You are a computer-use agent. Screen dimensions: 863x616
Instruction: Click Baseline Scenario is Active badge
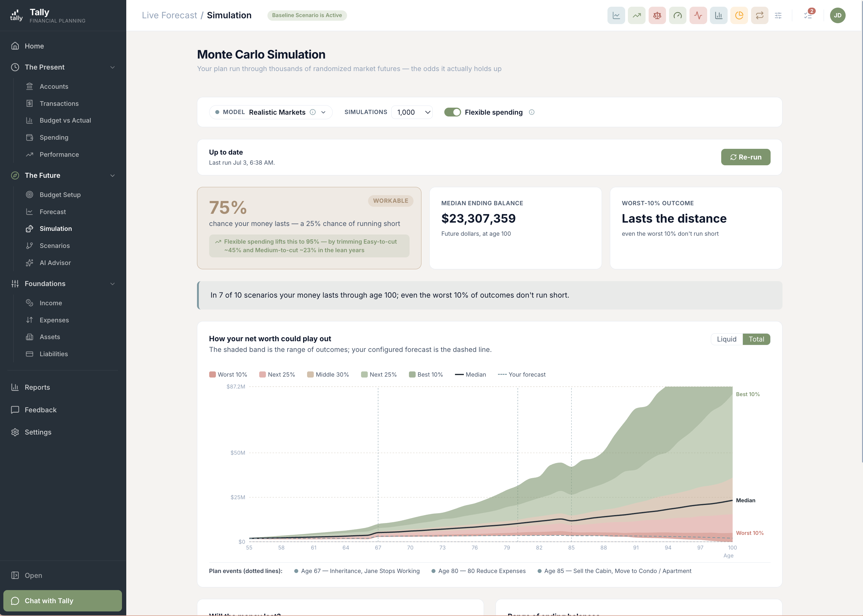(307, 15)
